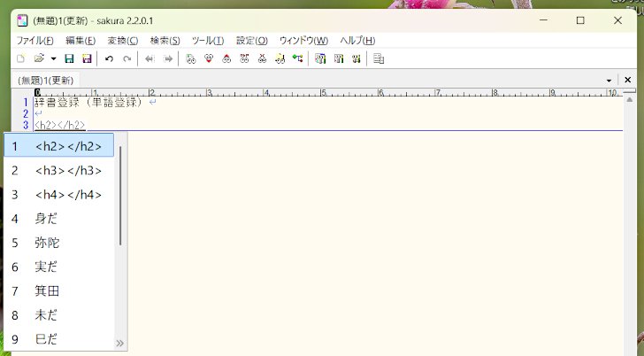
Task: Create a new file with the toolbar icon
Action: [20, 59]
